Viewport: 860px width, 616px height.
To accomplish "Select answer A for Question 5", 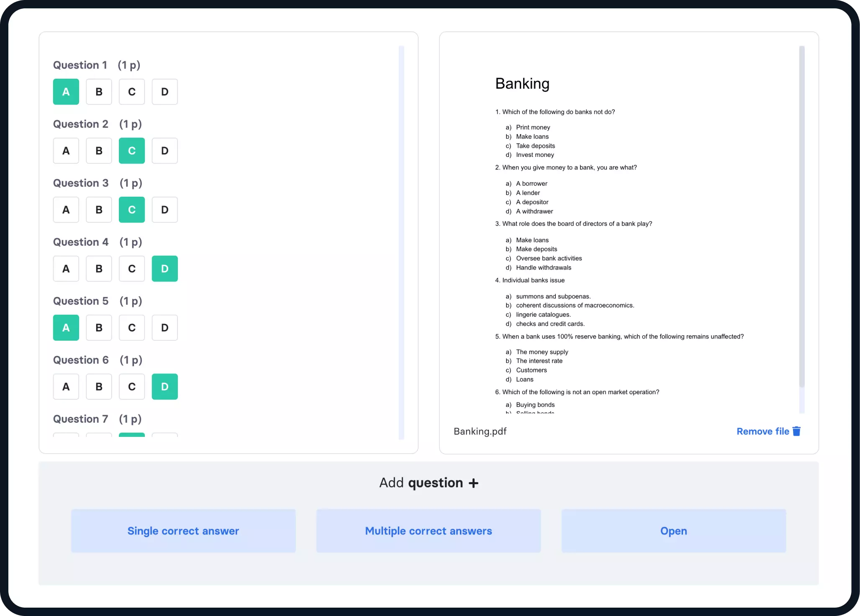I will pos(65,327).
